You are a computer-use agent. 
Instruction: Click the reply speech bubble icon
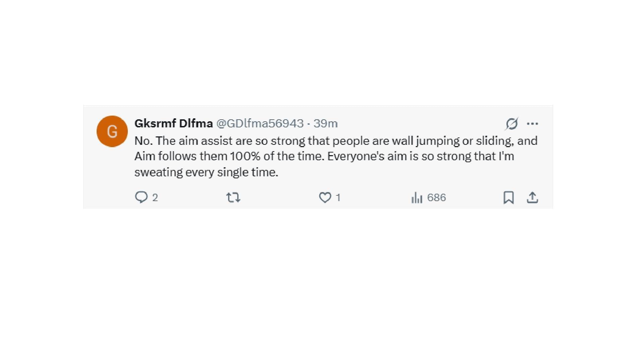point(141,197)
